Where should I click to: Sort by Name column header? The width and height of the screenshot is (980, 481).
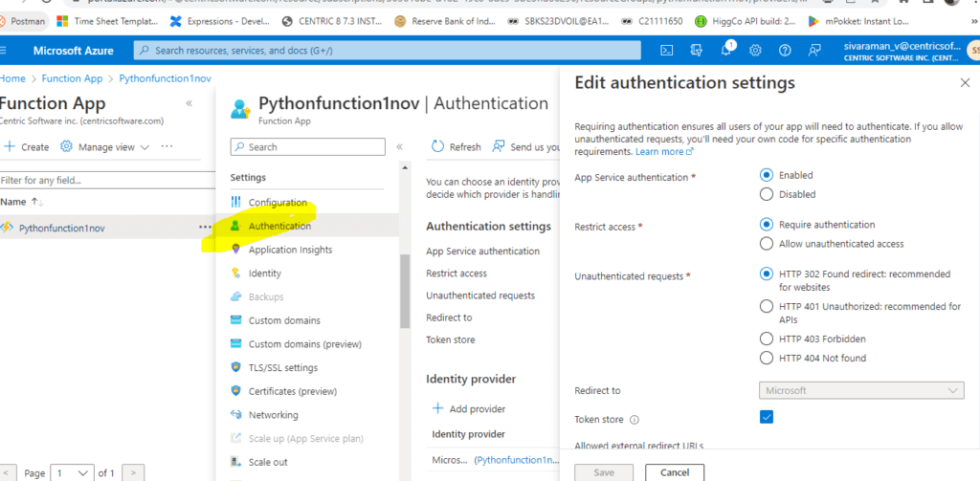[22, 202]
